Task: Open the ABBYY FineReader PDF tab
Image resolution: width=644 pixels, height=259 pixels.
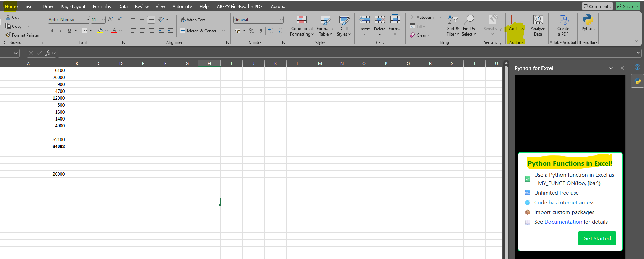Action: click(240, 6)
